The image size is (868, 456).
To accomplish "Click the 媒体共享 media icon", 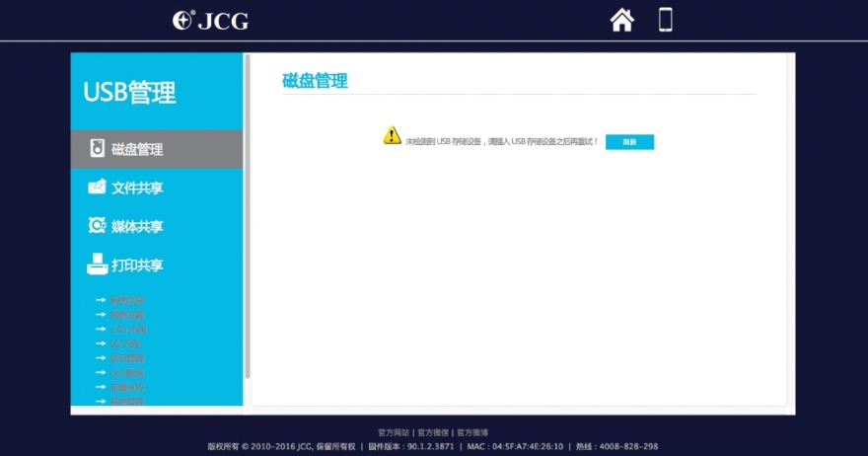I will pyautogui.click(x=97, y=226).
